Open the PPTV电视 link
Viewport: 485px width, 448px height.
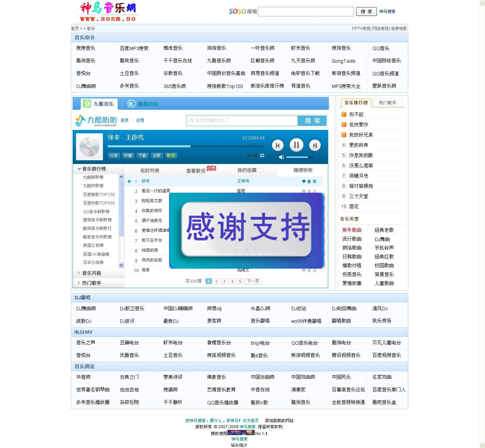pyautogui.click(x=361, y=29)
